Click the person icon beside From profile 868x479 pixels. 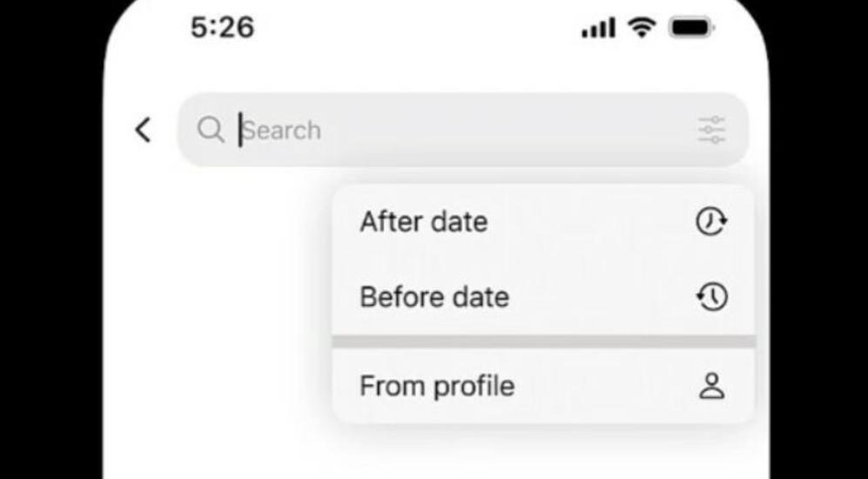tap(712, 386)
